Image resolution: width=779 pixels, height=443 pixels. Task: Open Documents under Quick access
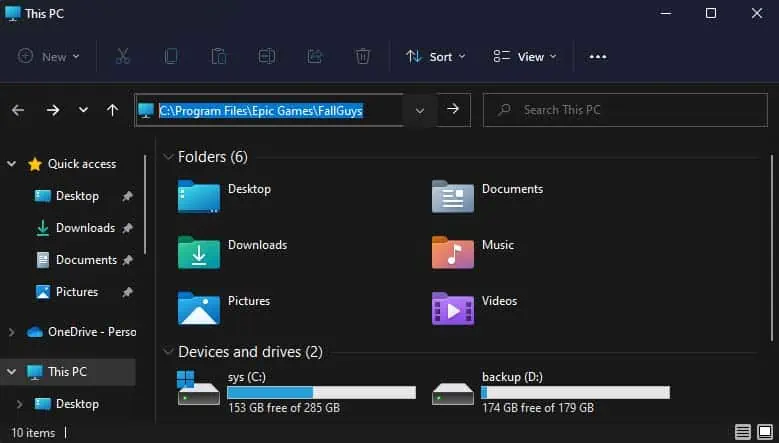coord(86,260)
